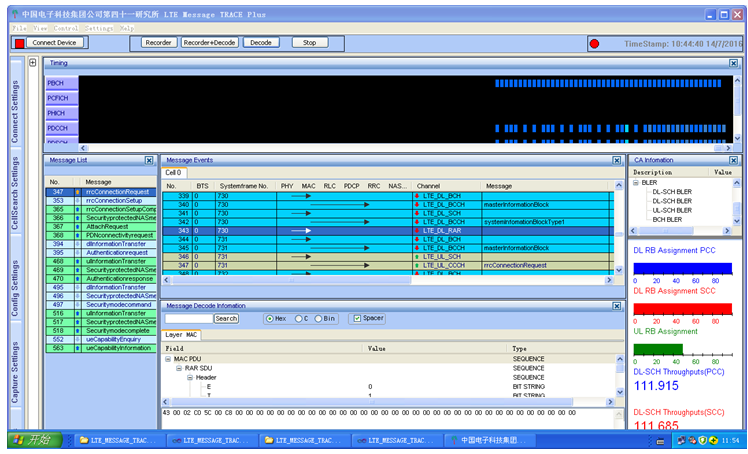Viewport: 748px width, 454px height.
Task: Click the red status circle near TimeStamp
Action: (x=594, y=44)
